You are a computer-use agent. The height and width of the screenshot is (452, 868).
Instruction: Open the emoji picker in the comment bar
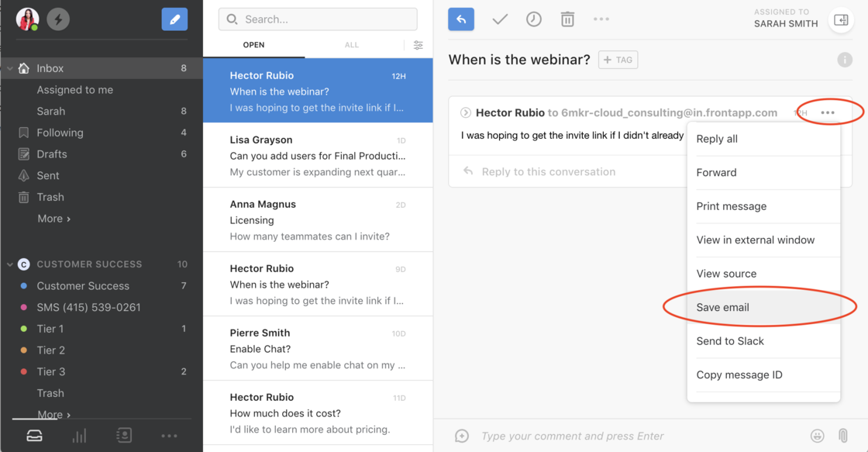[x=818, y=436]
